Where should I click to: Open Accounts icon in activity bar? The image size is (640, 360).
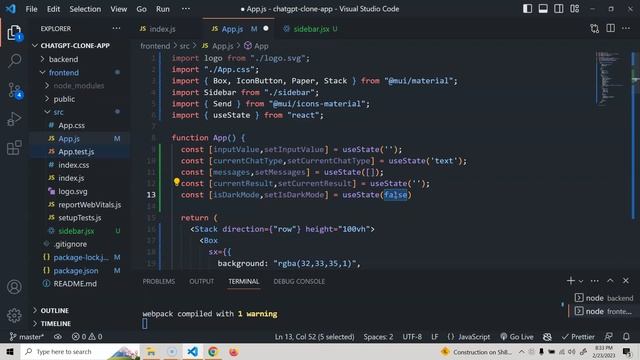14,287
